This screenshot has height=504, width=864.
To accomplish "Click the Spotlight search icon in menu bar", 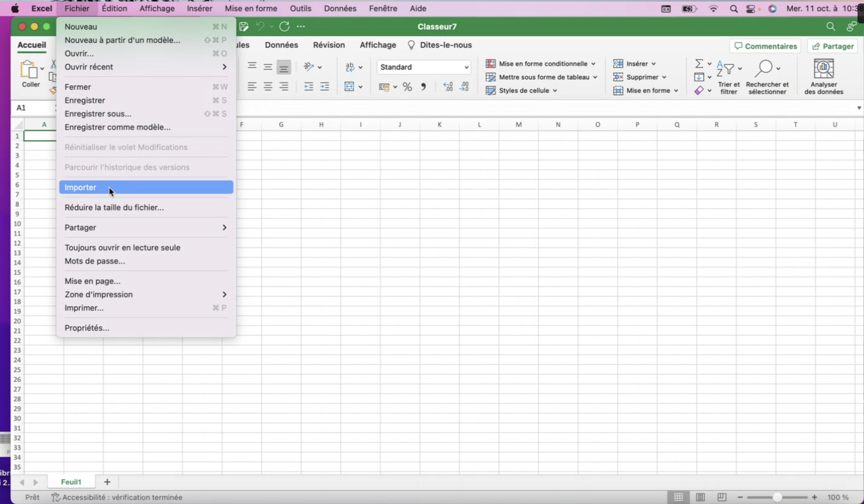I will pyautogui.click(x=734, y=9).
